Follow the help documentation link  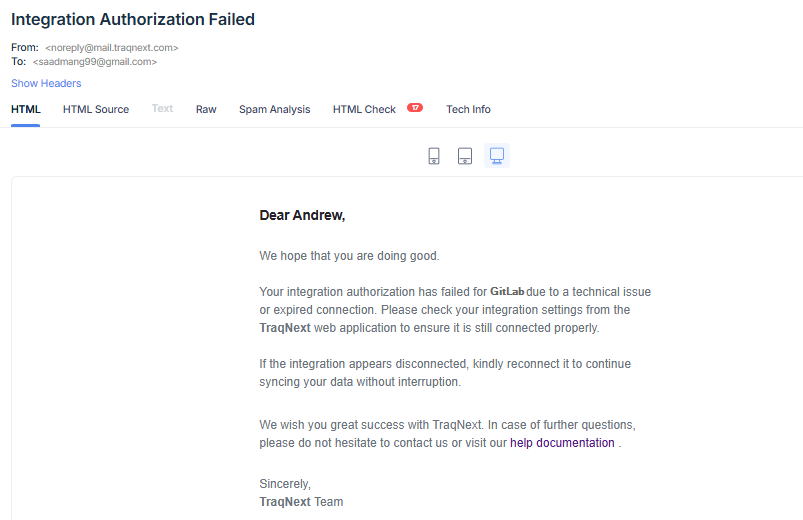[x=562, y=442]
